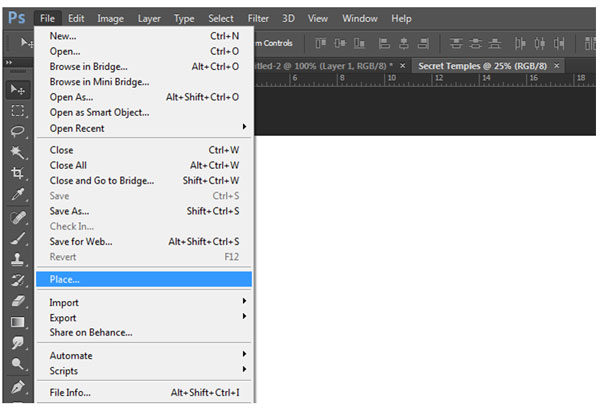Viewport: 600px width, 408px height.
Task: Select the Clone Stamp tool
Action: (x=18, y=259)
